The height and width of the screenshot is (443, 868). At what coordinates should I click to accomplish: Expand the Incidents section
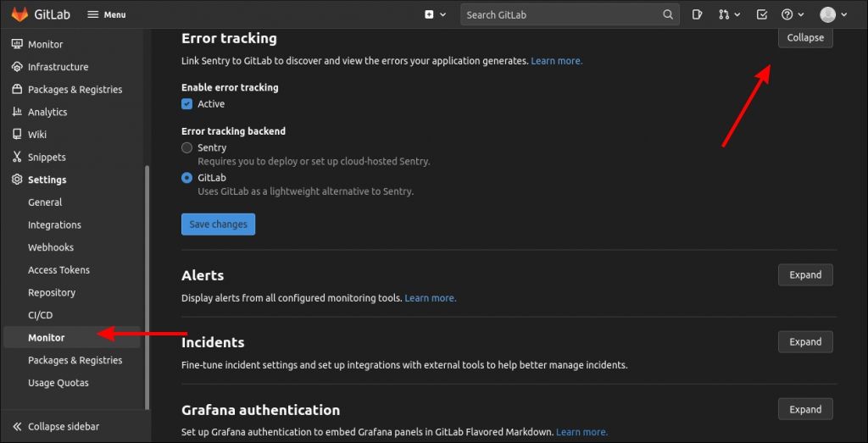coord(805,342)
